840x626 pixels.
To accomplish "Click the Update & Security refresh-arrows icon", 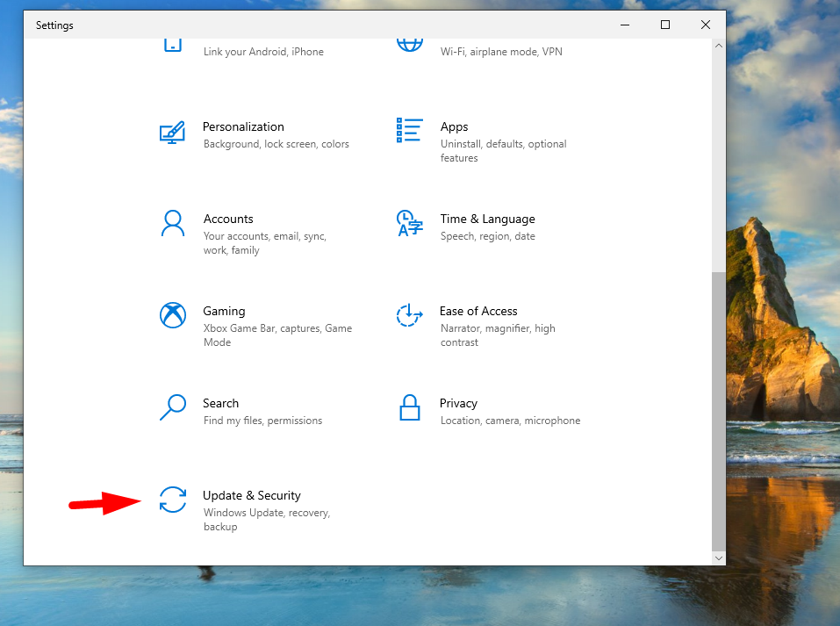I will [x=172, y=500].
